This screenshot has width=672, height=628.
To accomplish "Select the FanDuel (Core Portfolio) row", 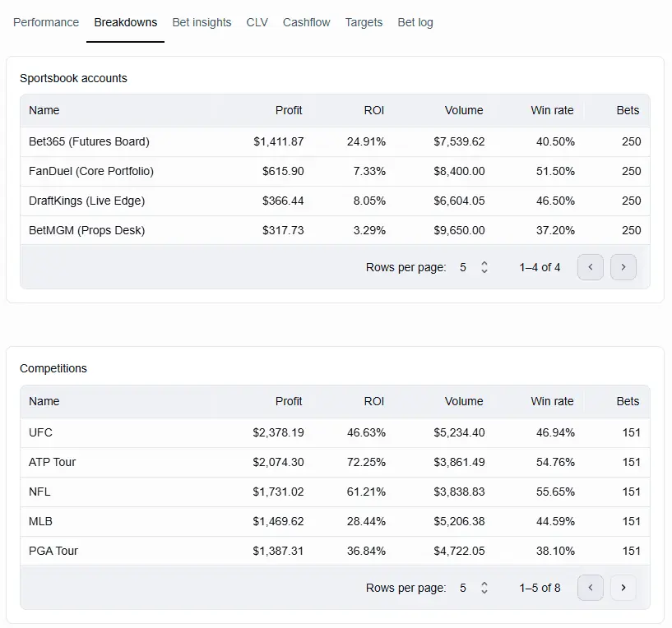I will pos(335,171).
